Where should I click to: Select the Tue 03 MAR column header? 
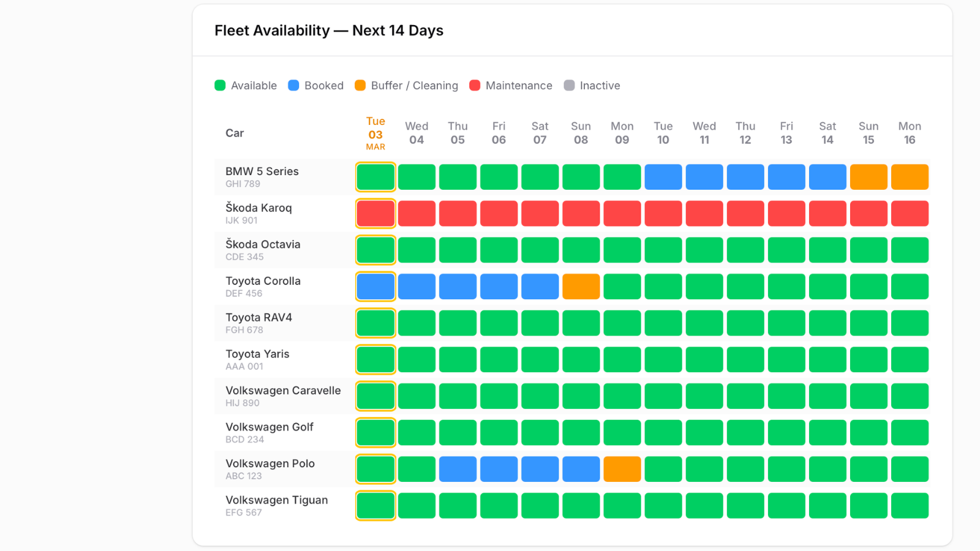click(x=375, y=133)
